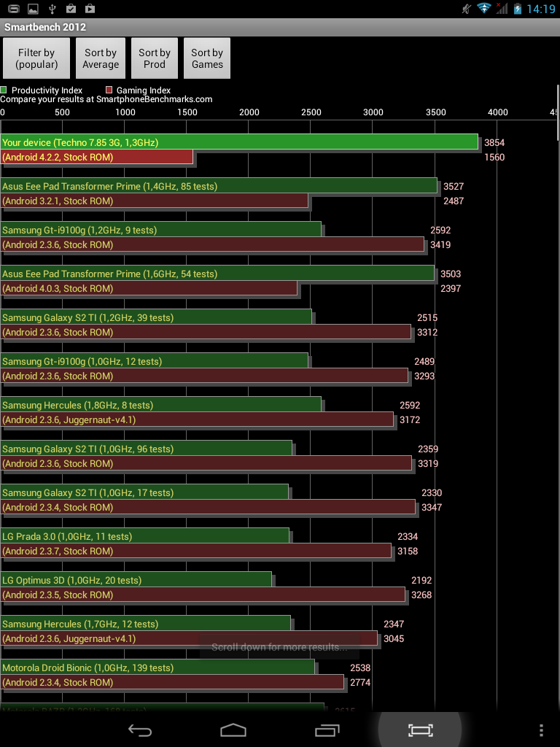Open the image notification icon in status bar
This screenshot has width=560, height=747.
coord(33,8)
